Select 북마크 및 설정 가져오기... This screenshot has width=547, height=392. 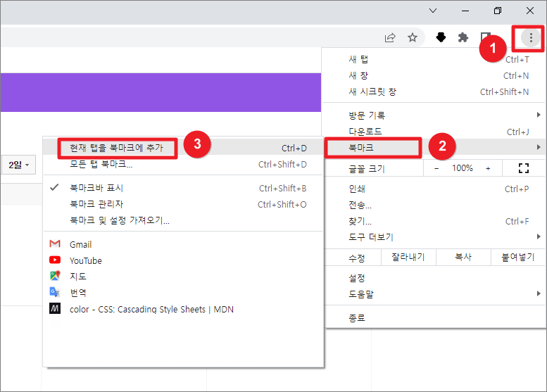click(184, 220)
